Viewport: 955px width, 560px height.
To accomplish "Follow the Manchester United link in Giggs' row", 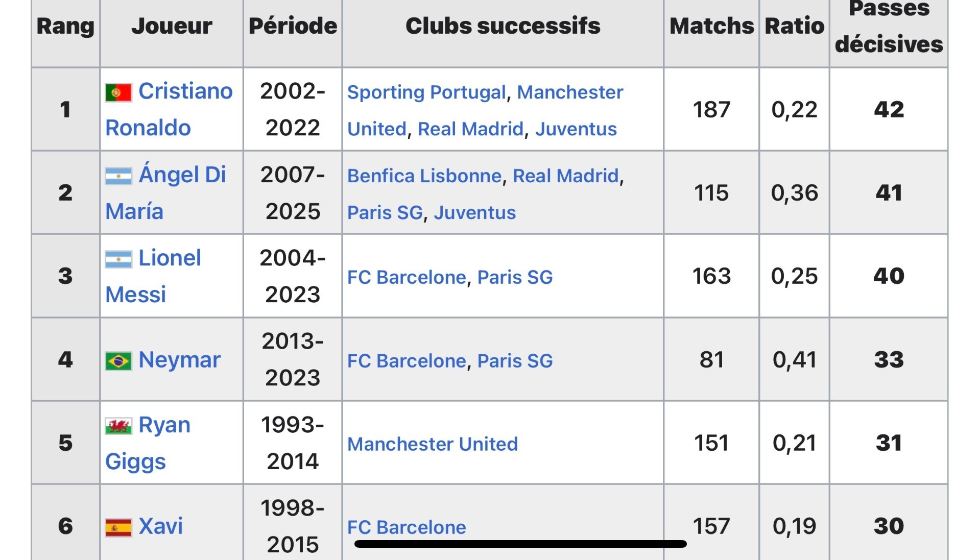I will coord(433,444).
